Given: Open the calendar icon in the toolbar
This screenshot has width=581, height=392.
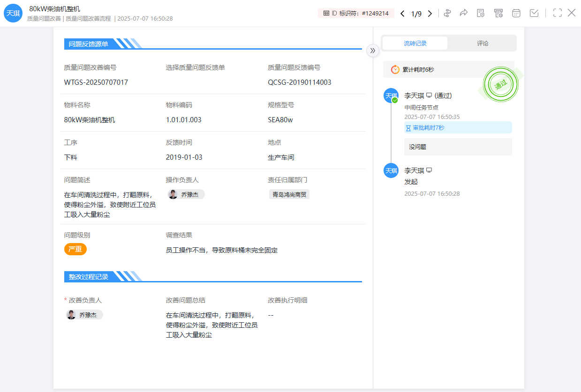Looking at the screenshot, I should coord(516,13).
